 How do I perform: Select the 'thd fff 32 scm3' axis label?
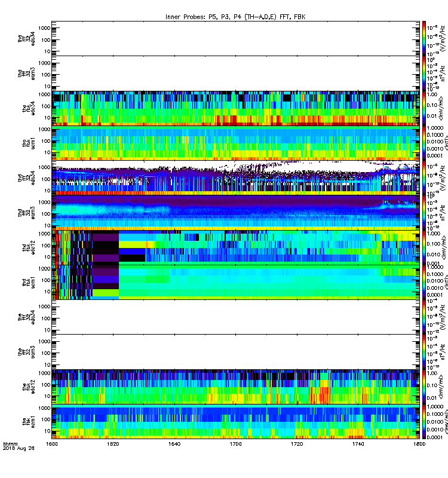point(26,213)
